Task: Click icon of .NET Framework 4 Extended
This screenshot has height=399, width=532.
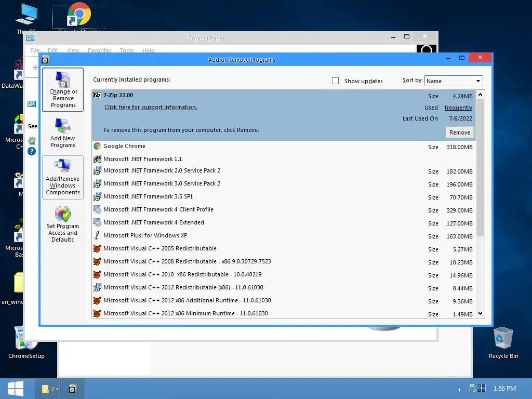Action: click(97, 222)
